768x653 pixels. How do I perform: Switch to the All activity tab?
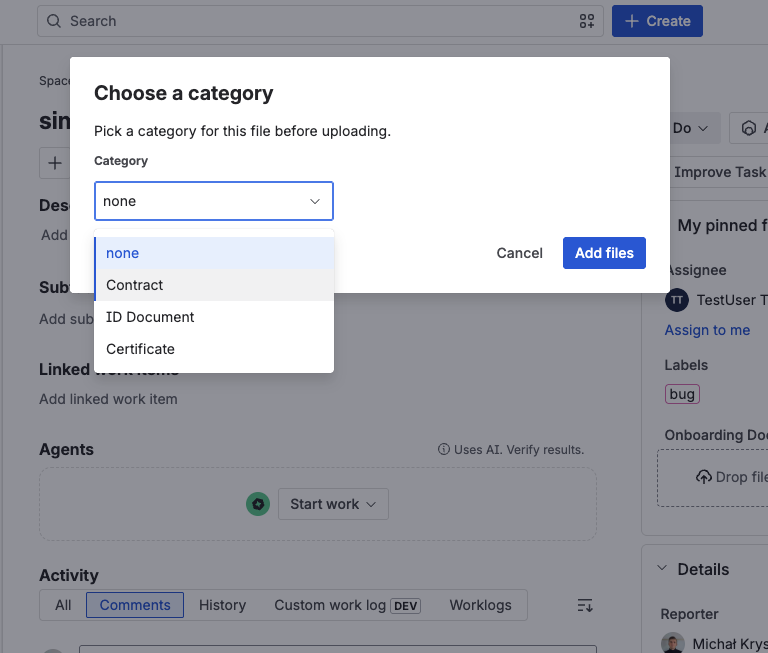click(x=63, y=605)
